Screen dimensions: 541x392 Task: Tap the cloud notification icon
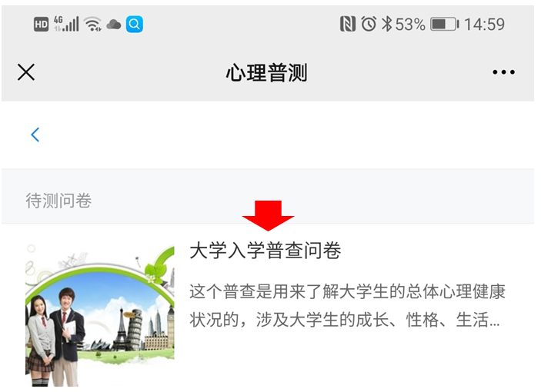(114, 25)
